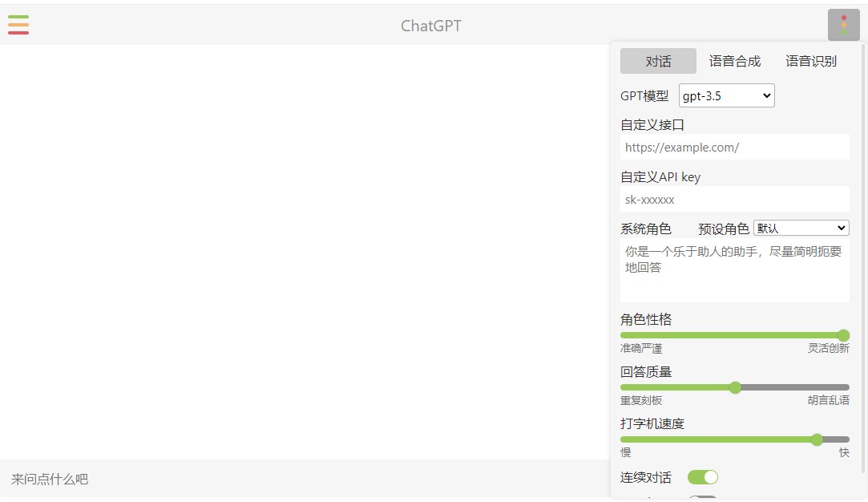868x502 pixels.
Task: Select gpt-3.5 in the model selector
Action: tap(726, 95)
